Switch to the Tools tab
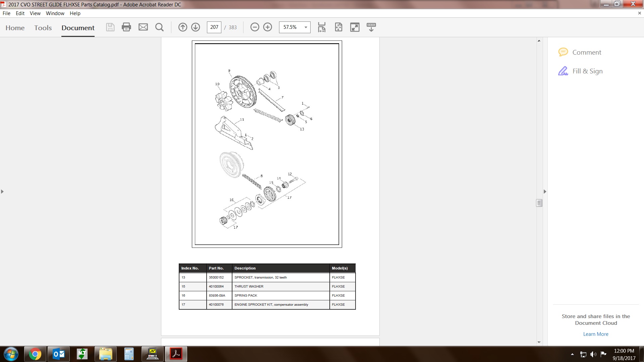The height and width of the screenshot is (362, 644). (43, 28)
